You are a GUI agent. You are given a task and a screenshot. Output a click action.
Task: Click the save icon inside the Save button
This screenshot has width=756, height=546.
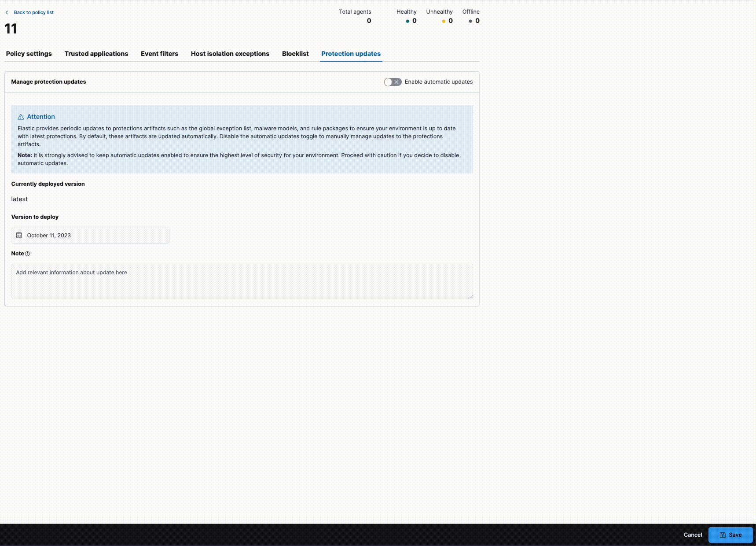[722, 535]
